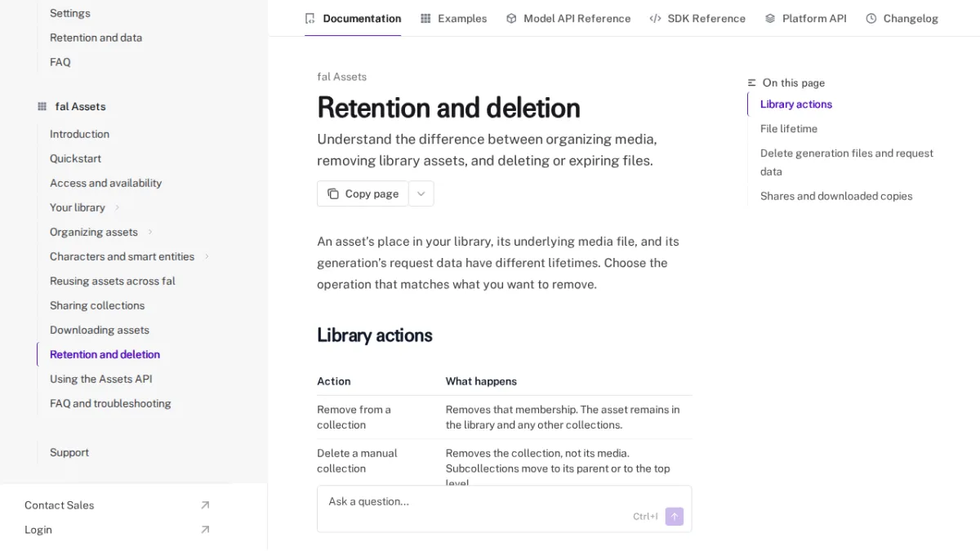Open the Organizing assets page
Viewport: 980px width, 551px height.
[x=94, y=232]
